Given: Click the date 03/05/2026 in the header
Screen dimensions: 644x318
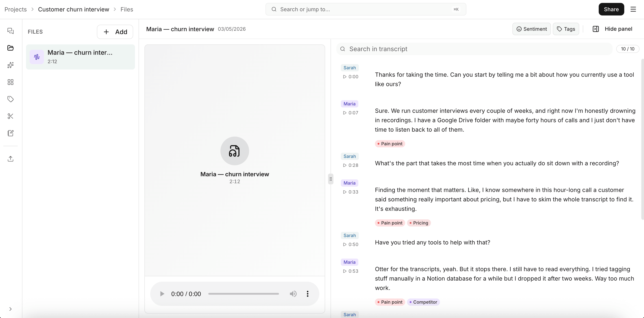Looking at the screenshot, I should tap(231, 29).
